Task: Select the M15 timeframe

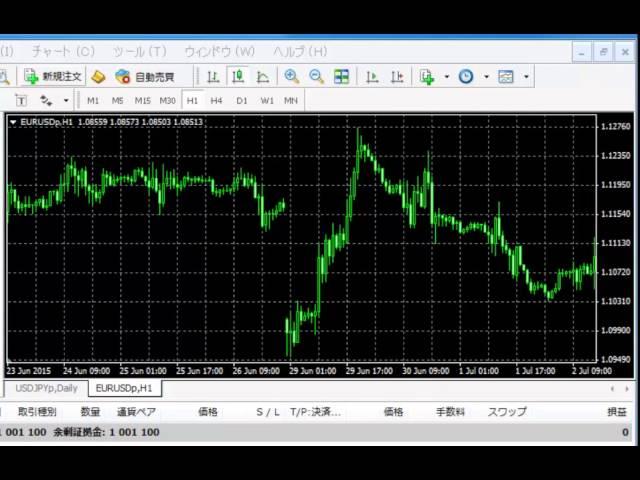Action: pyautogui.click(x=142, y=100)
